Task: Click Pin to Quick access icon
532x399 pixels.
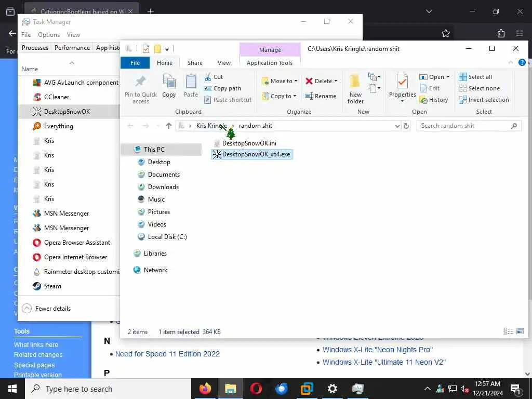Action: [140, 82]
